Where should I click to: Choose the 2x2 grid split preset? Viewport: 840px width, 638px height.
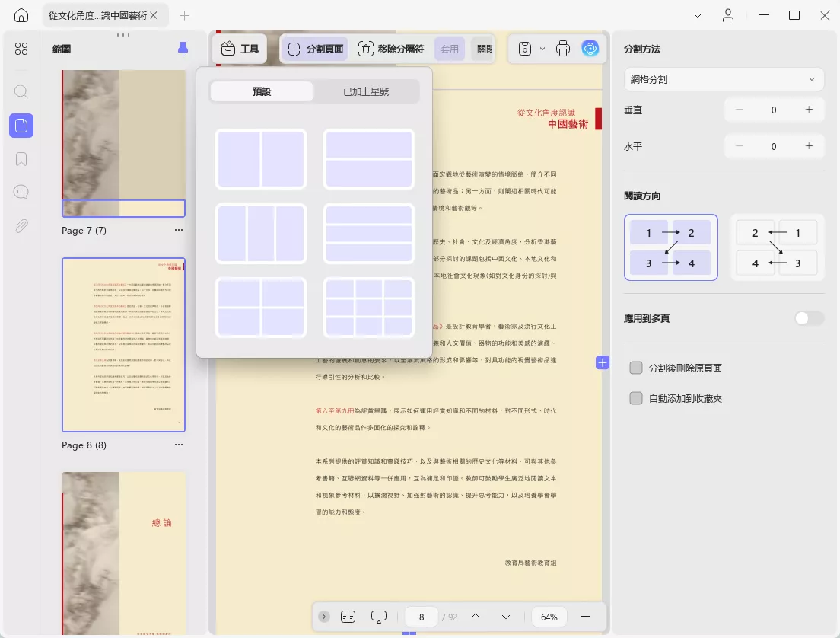261,308
